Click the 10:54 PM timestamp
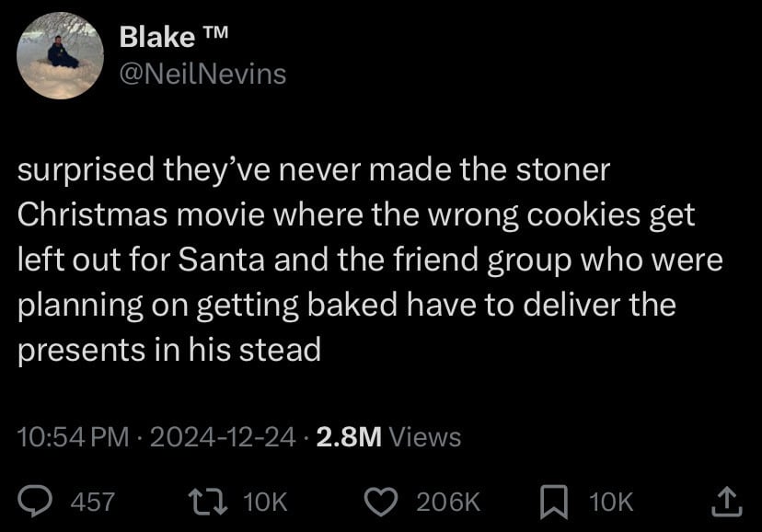This screenshot has height=532, width=762. click(74, 436)
